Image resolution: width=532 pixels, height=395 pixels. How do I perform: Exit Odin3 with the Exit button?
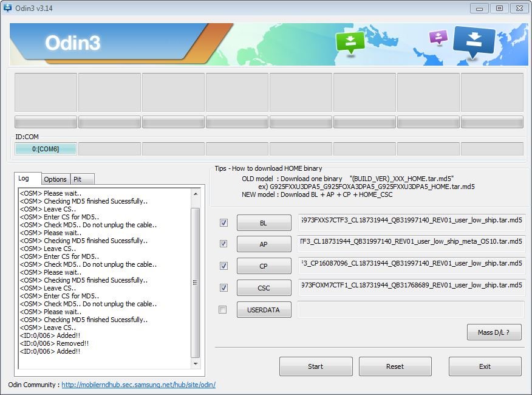click(x=485, y=366)
